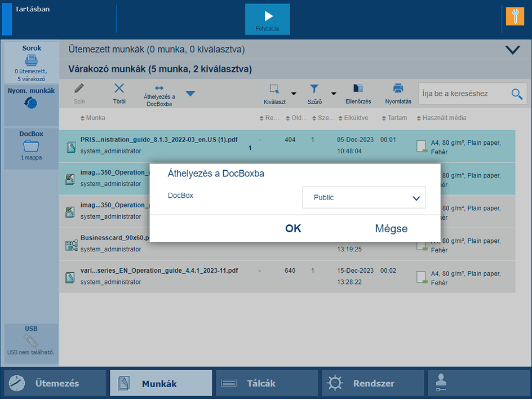Click the search magnifier icon
Image resolution: width=532 pixels, height=399 pixels.
[x=517, y=94]
